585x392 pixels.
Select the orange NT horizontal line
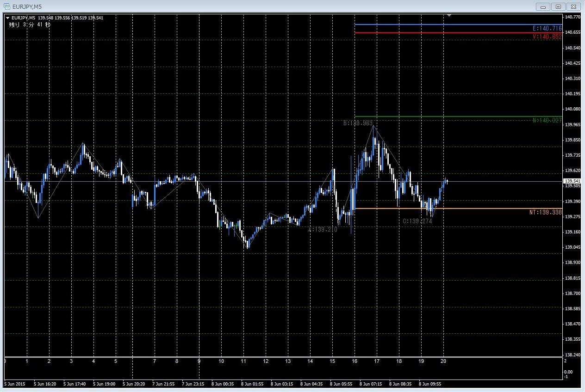click(x=458, y=208)
